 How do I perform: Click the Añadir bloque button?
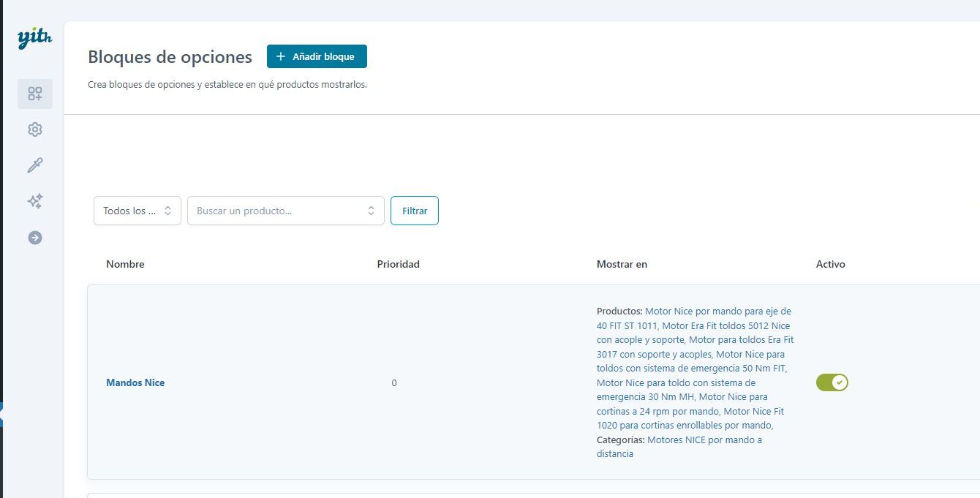pos(317,56)
